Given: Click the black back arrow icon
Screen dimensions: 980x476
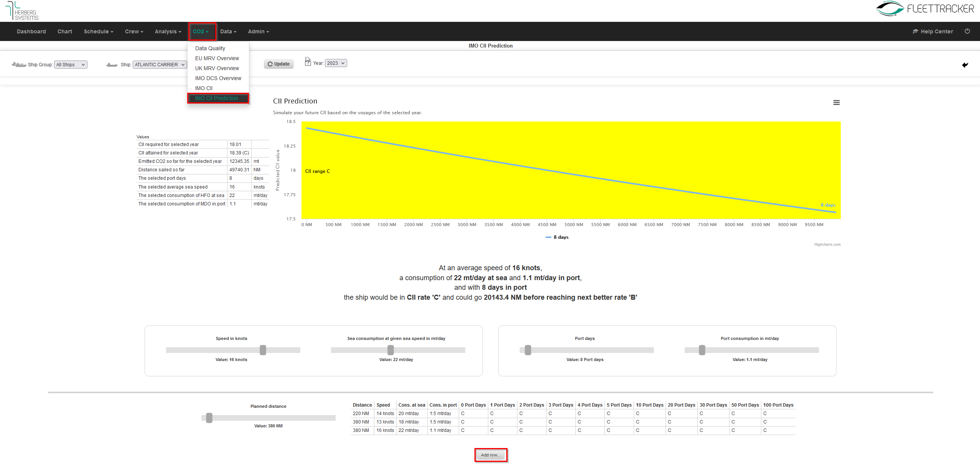Looking at the screenshot, I should click(x=965, y=65).
